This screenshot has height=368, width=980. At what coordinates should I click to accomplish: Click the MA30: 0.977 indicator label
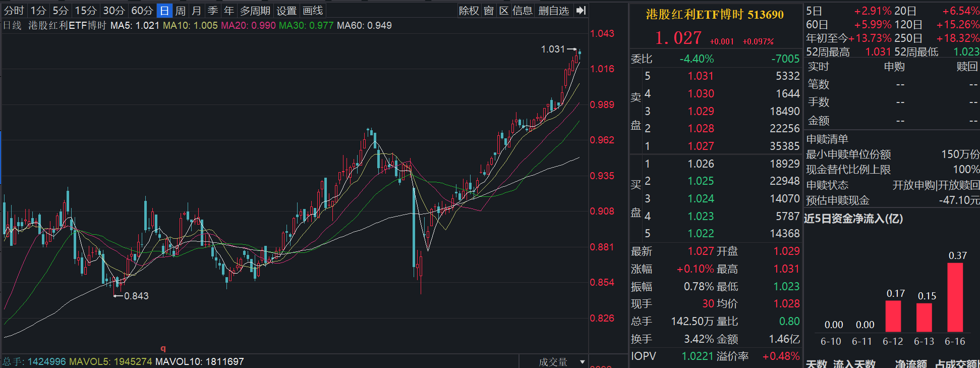306,25
